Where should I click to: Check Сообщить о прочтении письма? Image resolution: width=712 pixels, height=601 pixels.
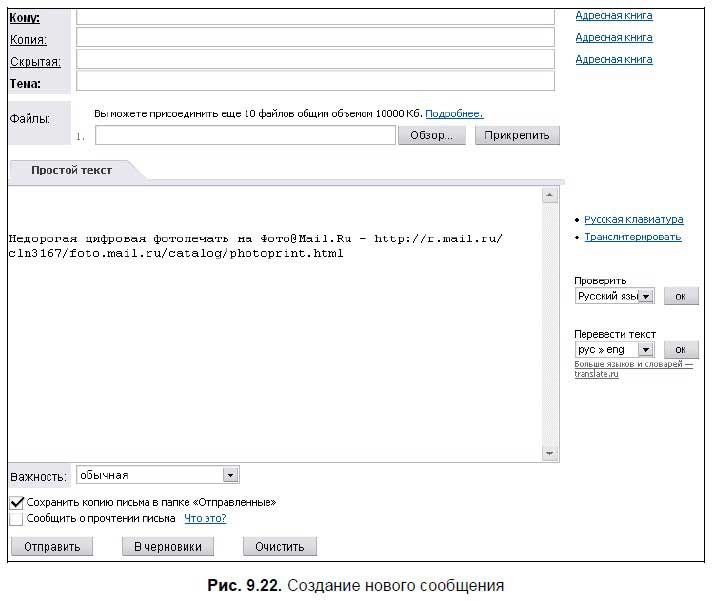16,519
